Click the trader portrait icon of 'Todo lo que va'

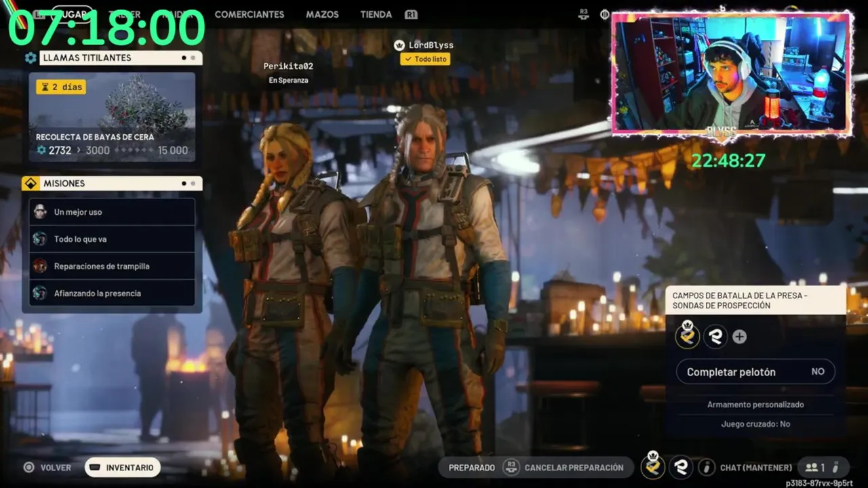tap(40, 239)
